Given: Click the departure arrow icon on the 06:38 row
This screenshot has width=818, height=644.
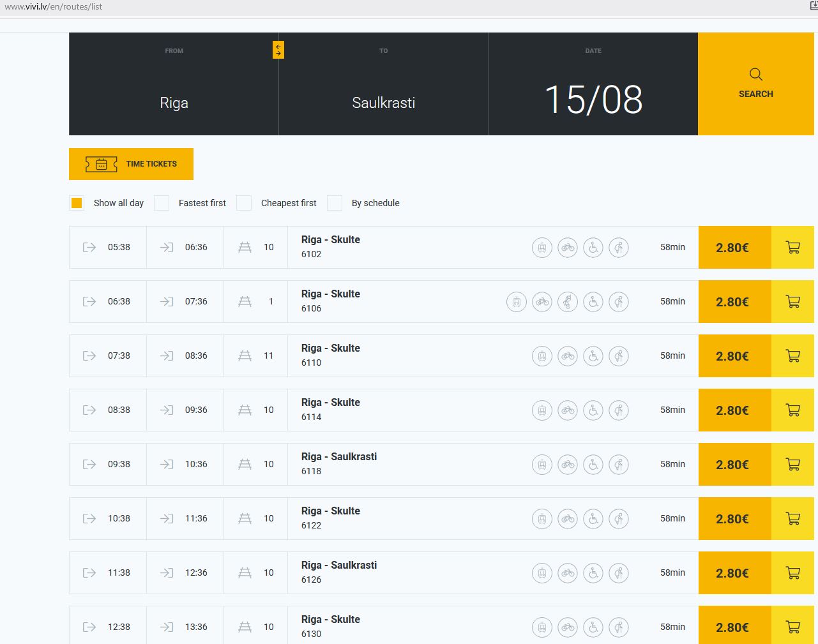Looking at the screenshot, I should click(89, 301).
